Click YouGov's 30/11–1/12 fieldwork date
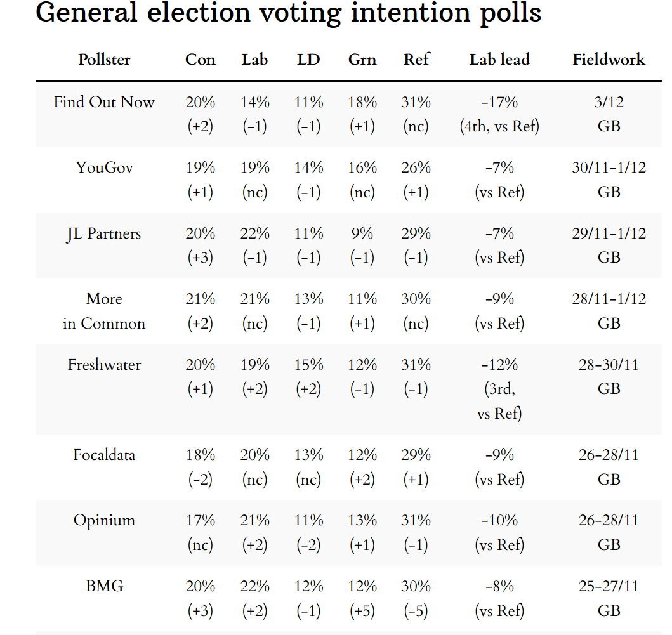This screenshot has width=672, height=635. [x=609, y=167]
